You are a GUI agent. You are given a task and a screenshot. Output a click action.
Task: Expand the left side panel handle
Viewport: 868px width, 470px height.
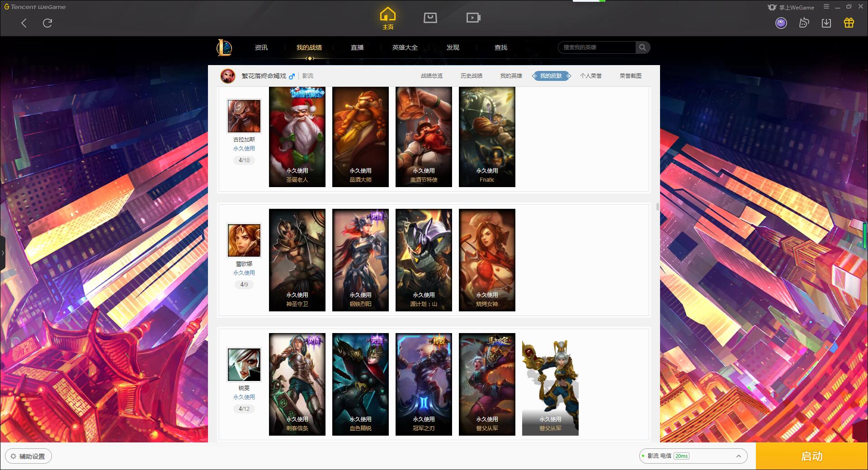[x=2, y=253]
